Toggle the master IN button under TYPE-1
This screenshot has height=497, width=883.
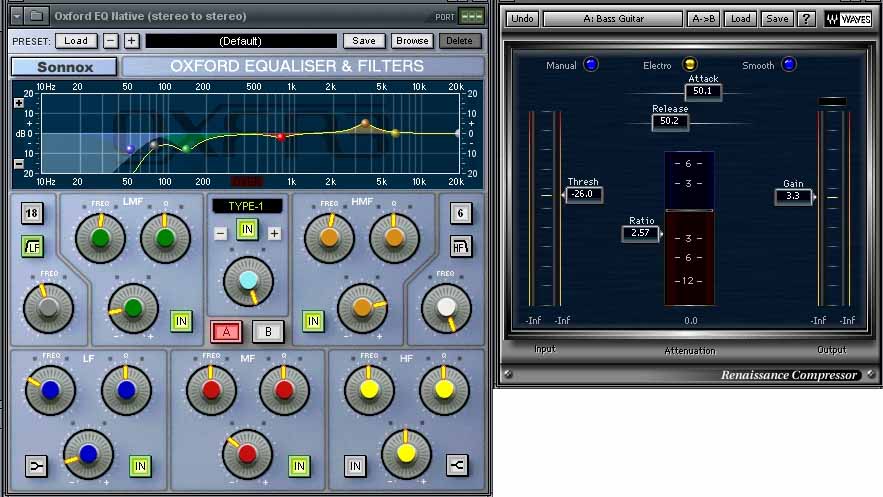pos(247,230)
